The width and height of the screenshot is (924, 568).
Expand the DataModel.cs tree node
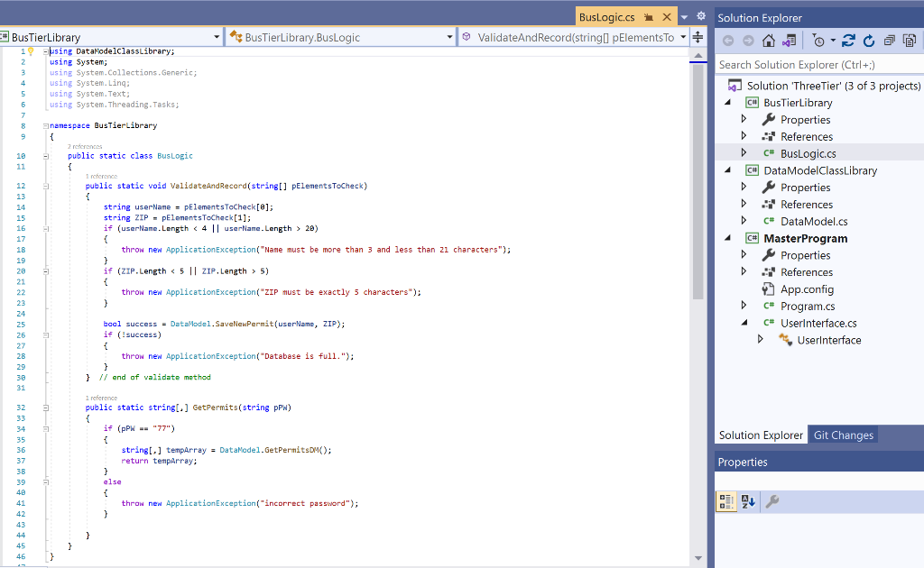click(744, 221)
